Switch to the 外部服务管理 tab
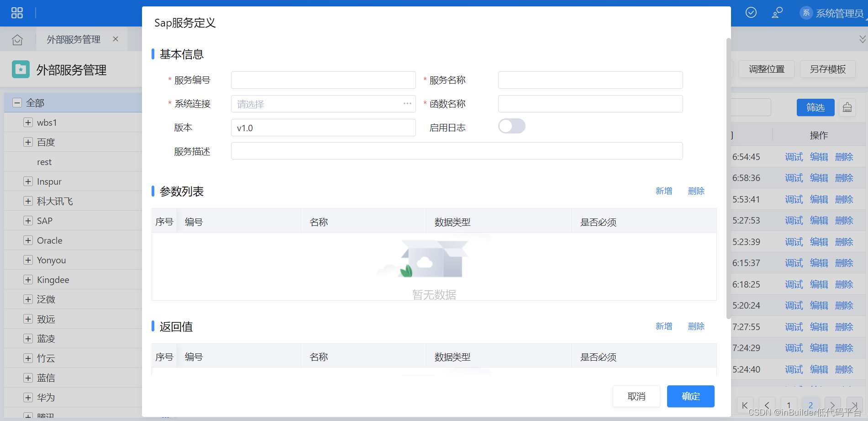This screenshot has height=421, width=868. click(74, 39)
